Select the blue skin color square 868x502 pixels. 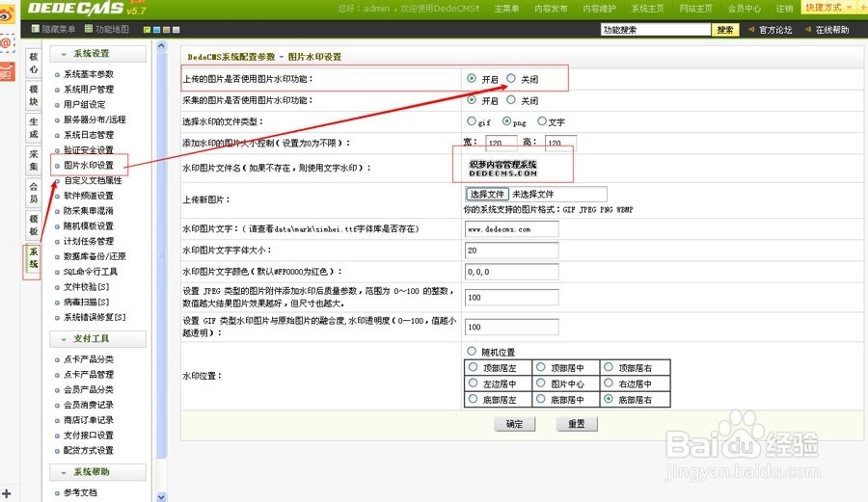point(156,30)
